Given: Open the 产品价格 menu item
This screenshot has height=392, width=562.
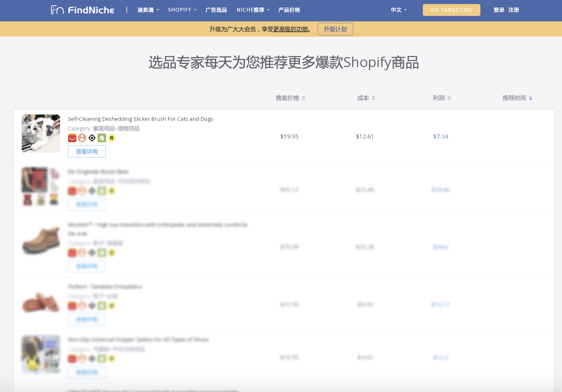Looking at the screenshot, I should [289, 10].
